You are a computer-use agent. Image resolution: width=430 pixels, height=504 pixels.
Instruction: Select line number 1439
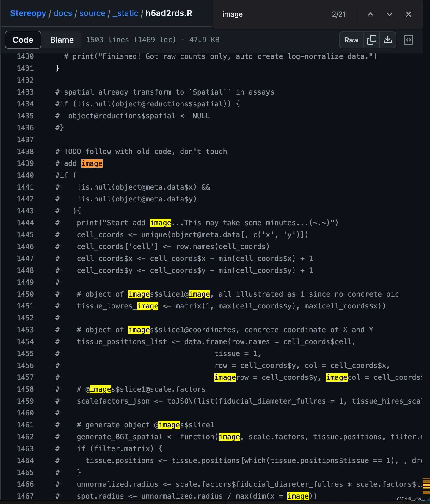click(x=25, y=163)
